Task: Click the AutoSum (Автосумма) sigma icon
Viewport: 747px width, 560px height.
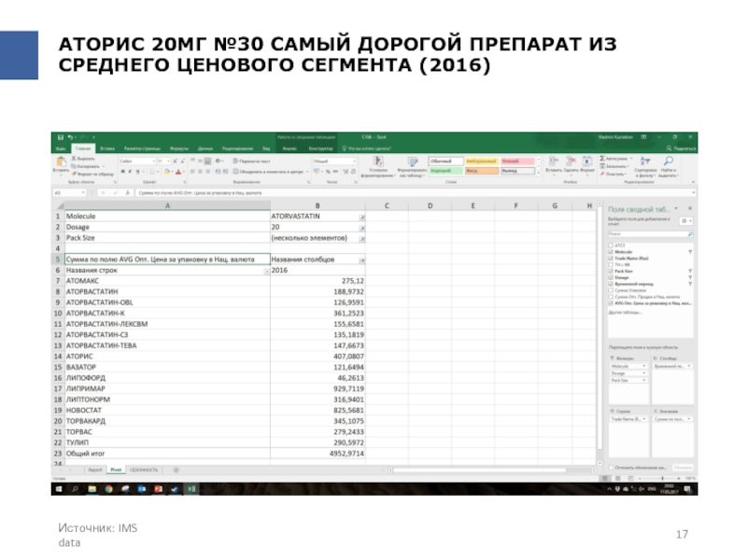Action: click(603, 160)
